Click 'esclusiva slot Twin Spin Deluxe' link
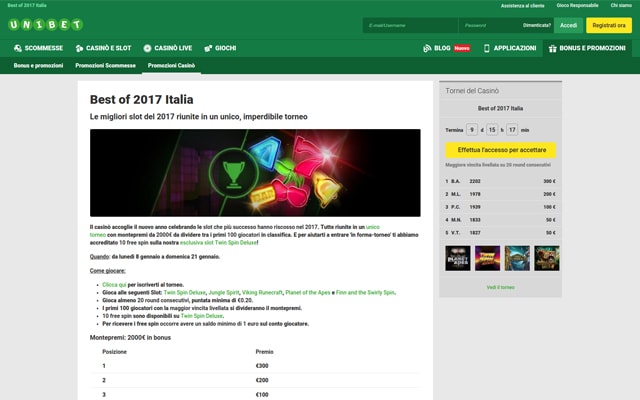 pyautogui.click(x=218, y=242)
